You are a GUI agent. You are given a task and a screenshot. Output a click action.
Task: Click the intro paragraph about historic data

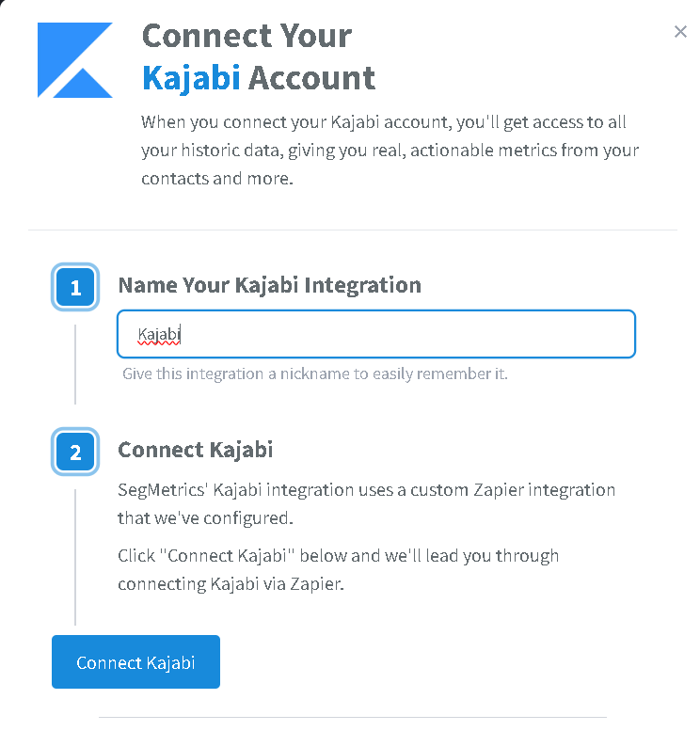[390, 151]
